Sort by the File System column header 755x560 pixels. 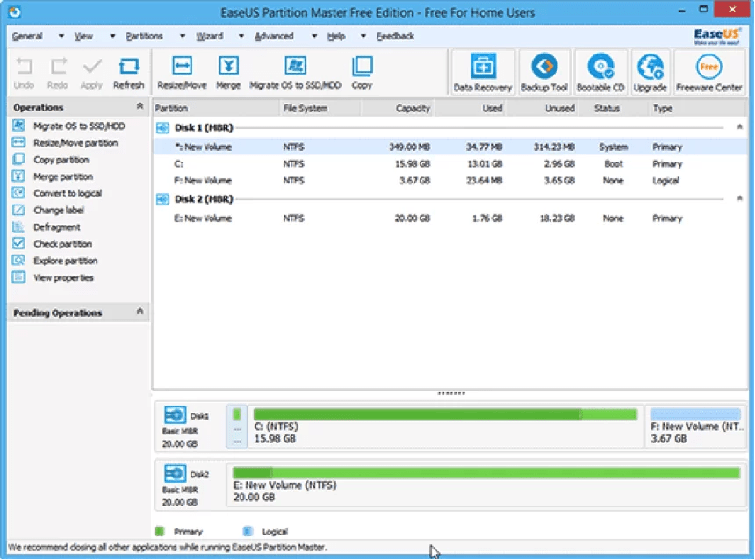pyautogui.click(x=320, y=108)
